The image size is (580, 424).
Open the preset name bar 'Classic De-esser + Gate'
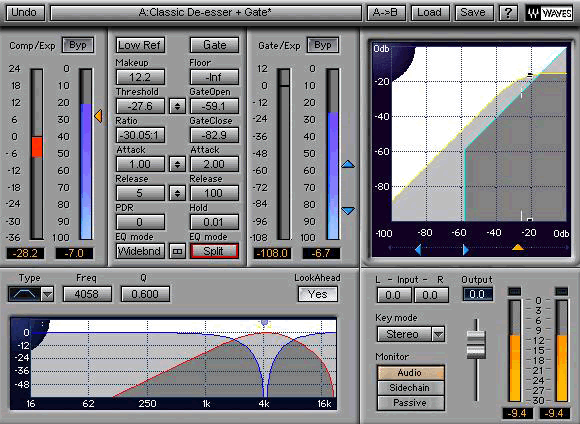tap(205, 13)
